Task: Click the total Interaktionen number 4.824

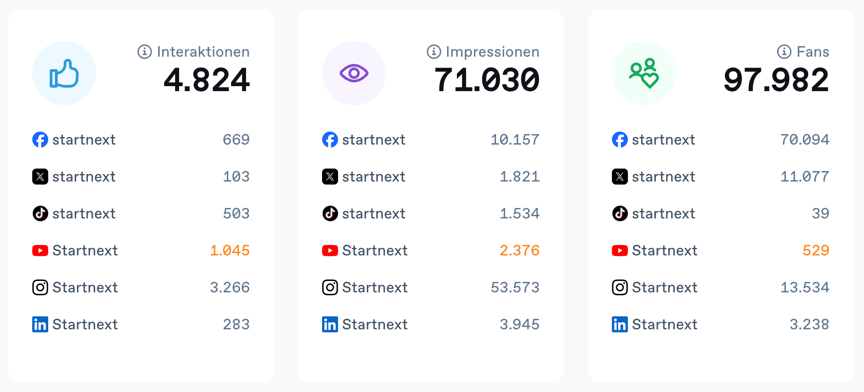Action: tap(207, 80)
